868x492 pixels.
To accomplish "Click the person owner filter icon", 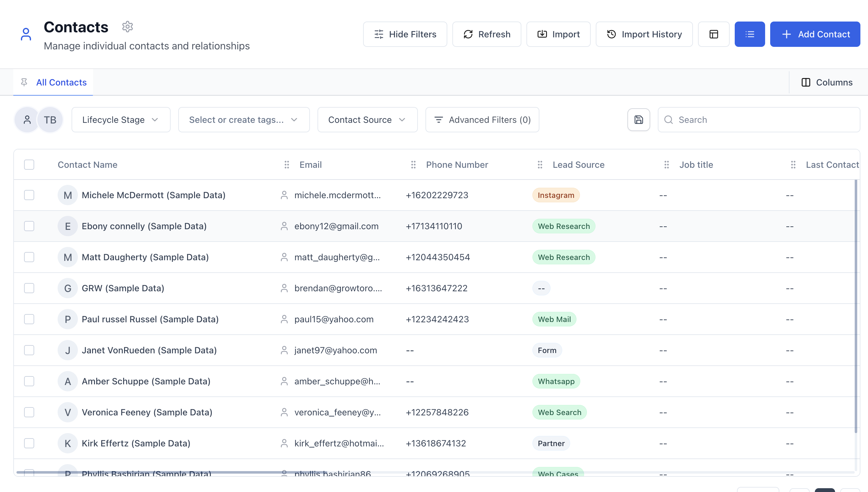I will coord(27,120).
